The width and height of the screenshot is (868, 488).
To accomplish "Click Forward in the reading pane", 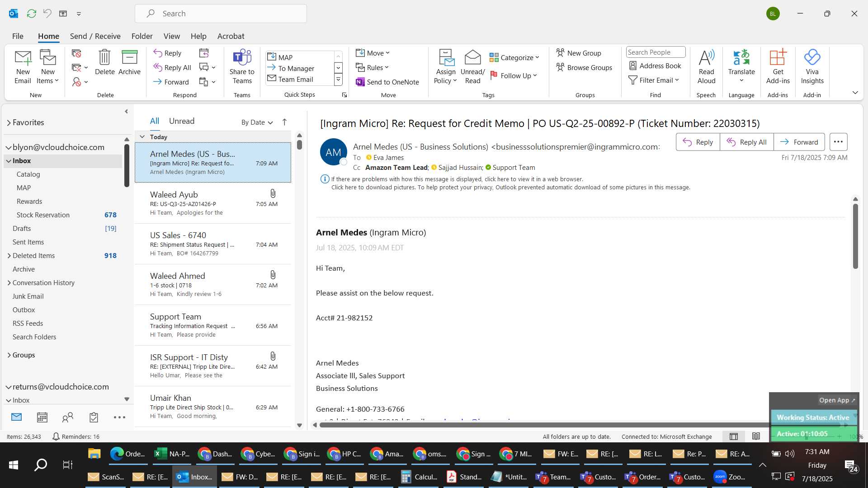I will pyautogui.click(x=799, y=142).
